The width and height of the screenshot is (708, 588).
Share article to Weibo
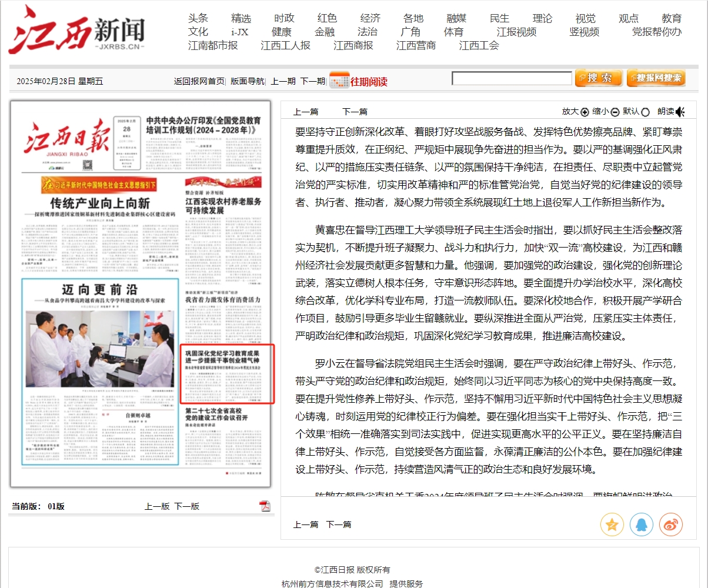pyautogui.click(x=670, y=524)
